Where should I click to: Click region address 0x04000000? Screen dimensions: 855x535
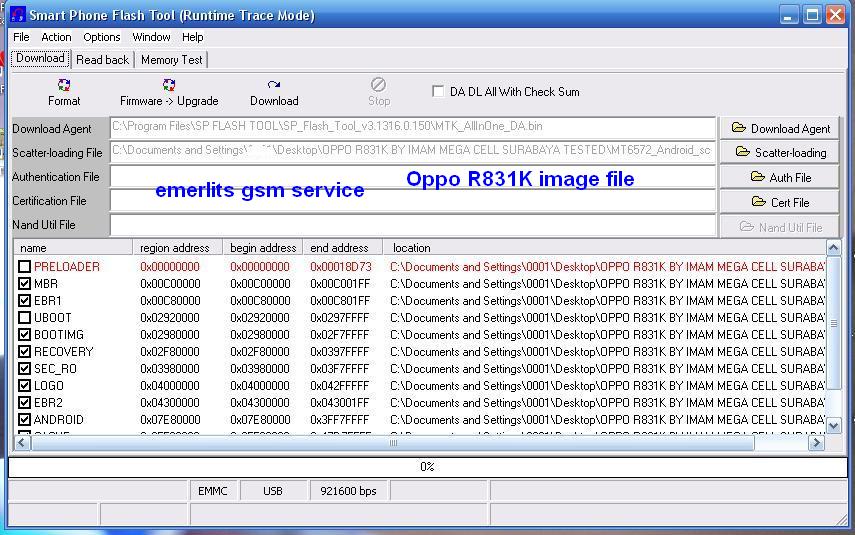tap(170, 386)
